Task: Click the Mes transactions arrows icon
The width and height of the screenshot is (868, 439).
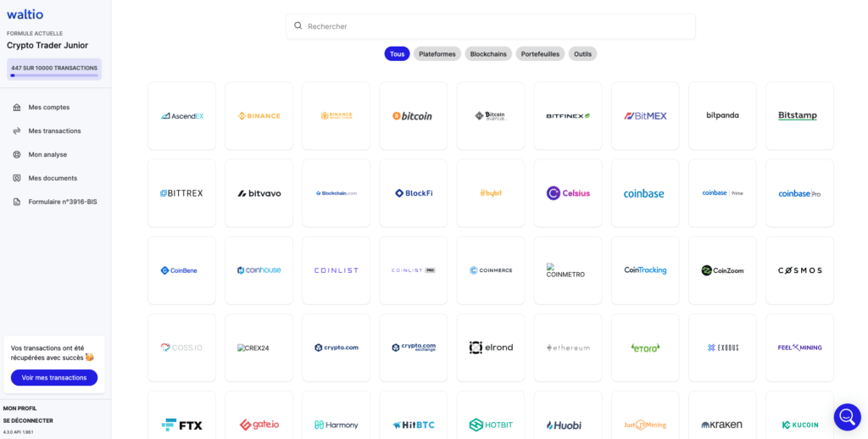Action: tap(17, 131)
